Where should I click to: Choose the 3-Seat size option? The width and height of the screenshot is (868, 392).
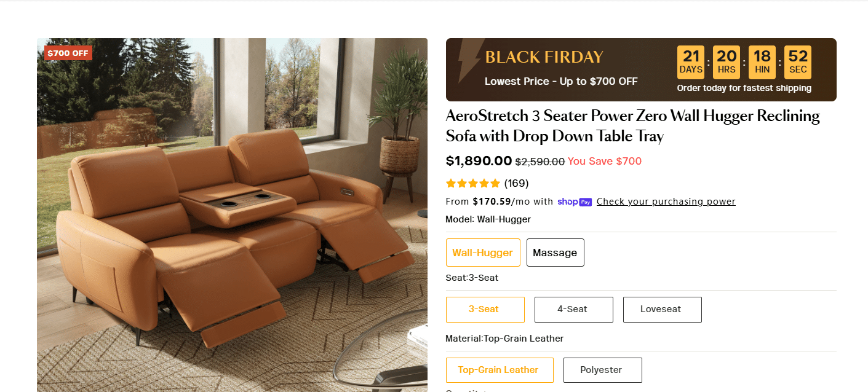[x=485, y=309]
